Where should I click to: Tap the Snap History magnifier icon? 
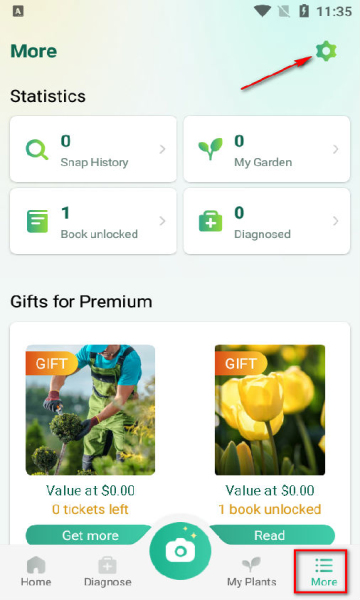click(37, 149)
